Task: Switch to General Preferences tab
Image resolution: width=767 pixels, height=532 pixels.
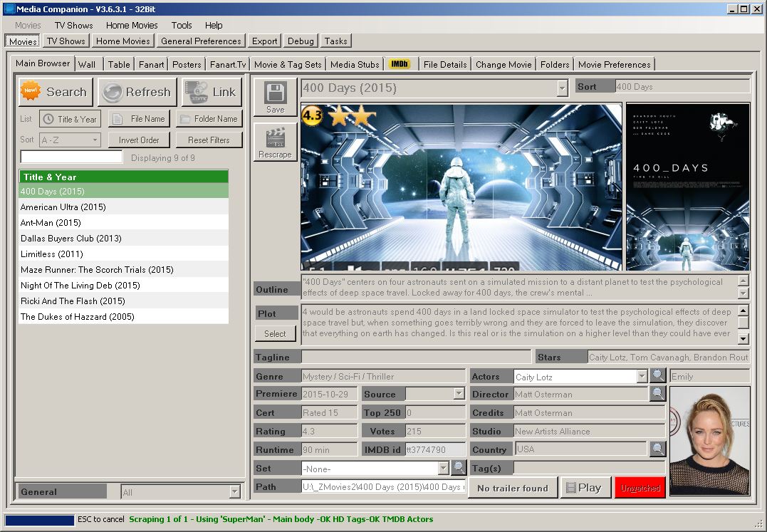Action: [201, 41]
